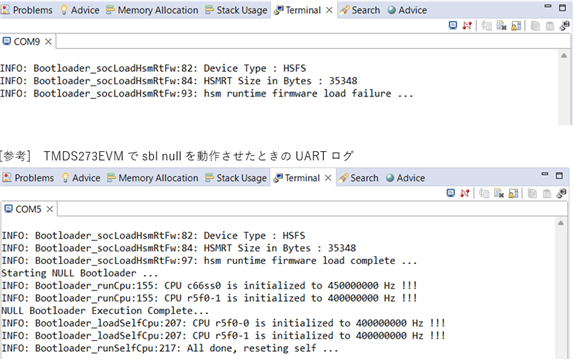
Task: Disconnect the COM5 terminal using the red icon
Action: click(464, 193)
